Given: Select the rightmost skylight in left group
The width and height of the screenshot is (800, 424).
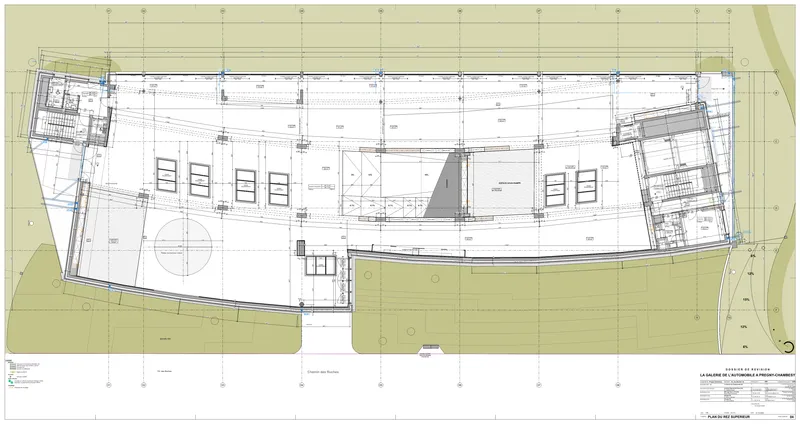Looking at the screenshot, I should click(279, 185).
